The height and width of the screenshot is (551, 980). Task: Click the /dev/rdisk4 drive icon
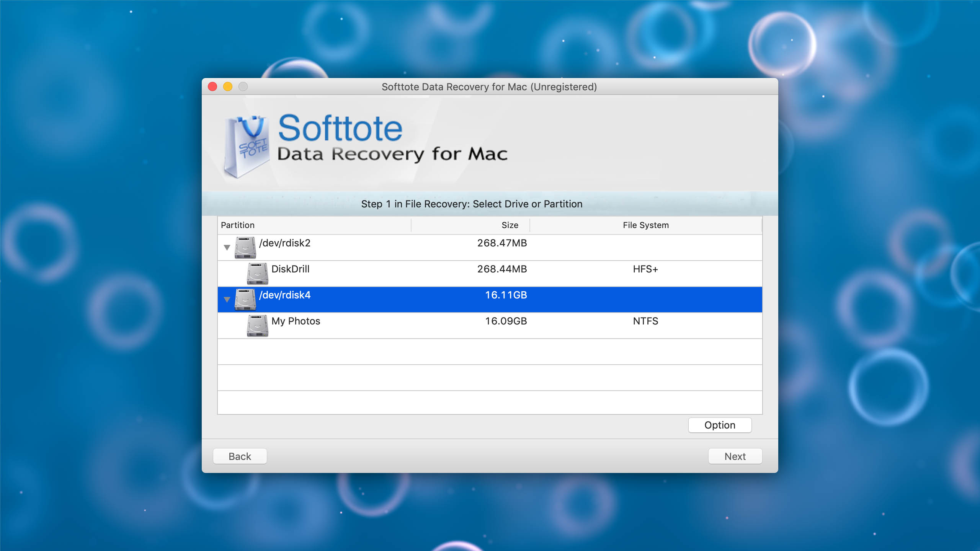coord(245,300)
